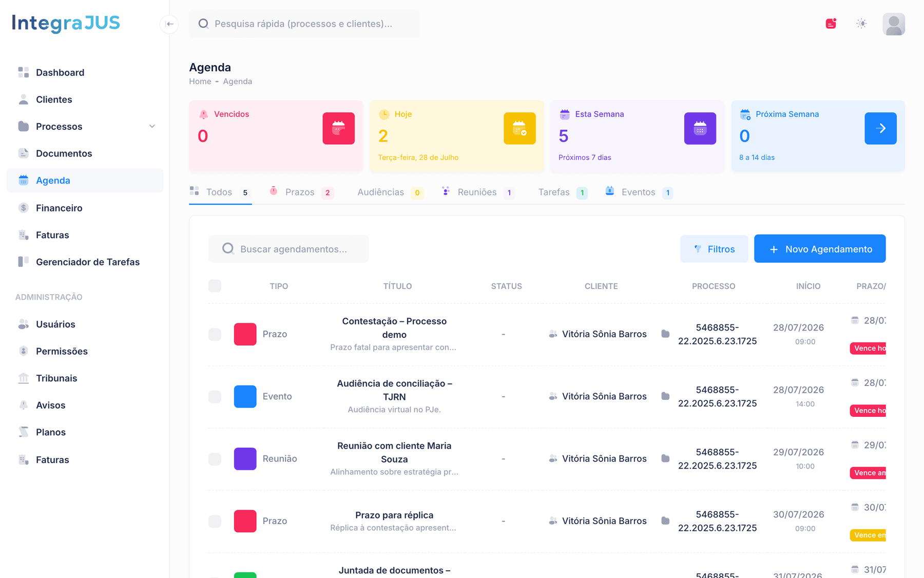The image size is (924, 578).
Task: Open Dashboard in the sidebar
Action: pos(85,72)
